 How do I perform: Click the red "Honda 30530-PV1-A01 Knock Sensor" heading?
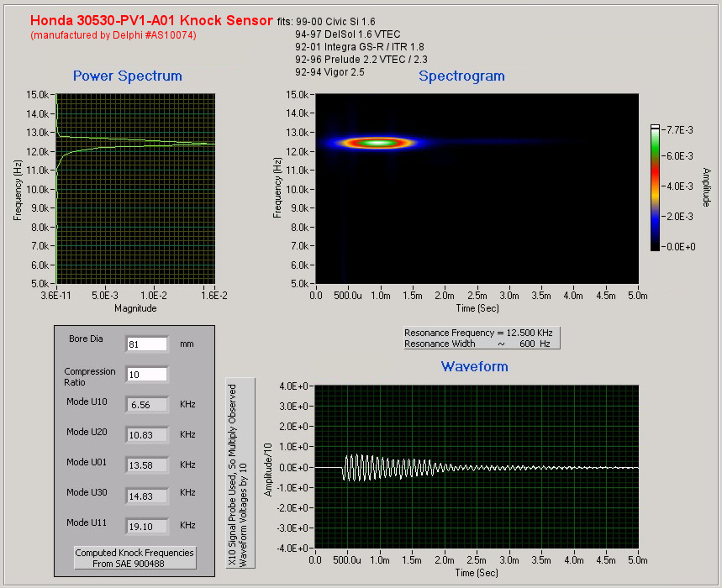pos(151,21)
